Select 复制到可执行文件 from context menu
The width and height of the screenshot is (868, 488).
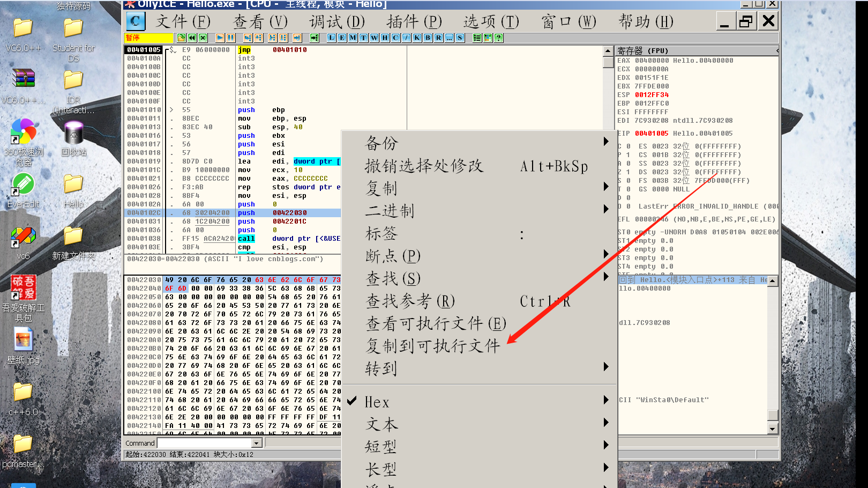click(x=478, y=345)
